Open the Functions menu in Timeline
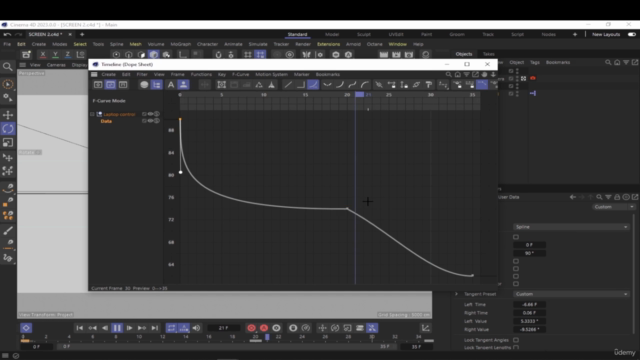Viewport: 640px width, 360px height. pos(201,74)
